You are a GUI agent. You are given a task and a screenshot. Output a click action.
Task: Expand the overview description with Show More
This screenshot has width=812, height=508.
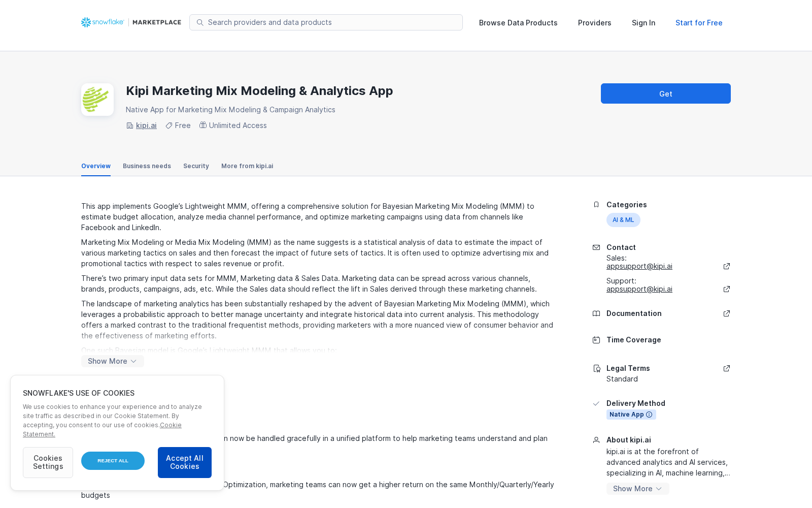(x=113, y=361)
